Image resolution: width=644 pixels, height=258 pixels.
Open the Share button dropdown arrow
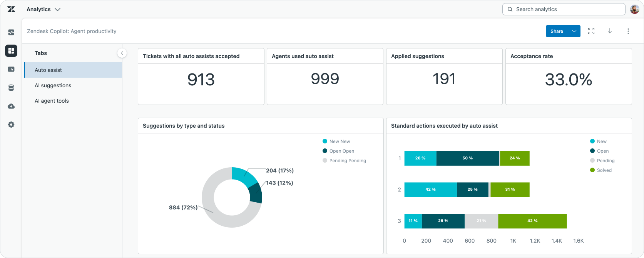(x=574, y=31)
